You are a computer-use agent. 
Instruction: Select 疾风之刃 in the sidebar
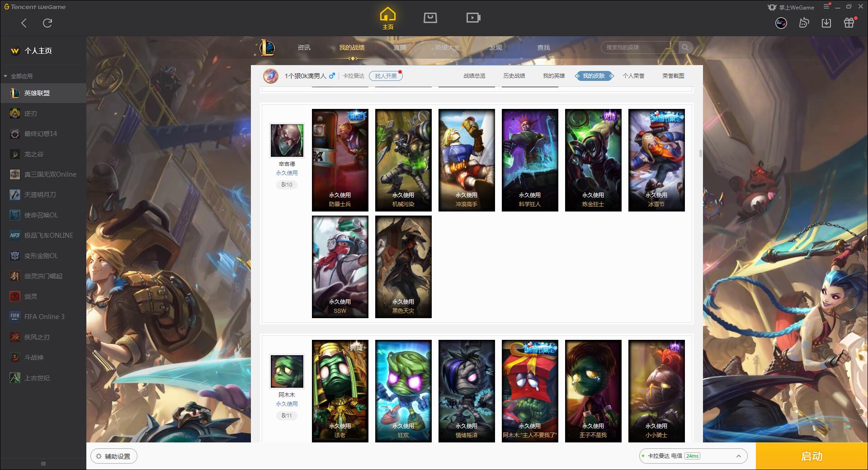pyautogui.click(x=43, y=337)
